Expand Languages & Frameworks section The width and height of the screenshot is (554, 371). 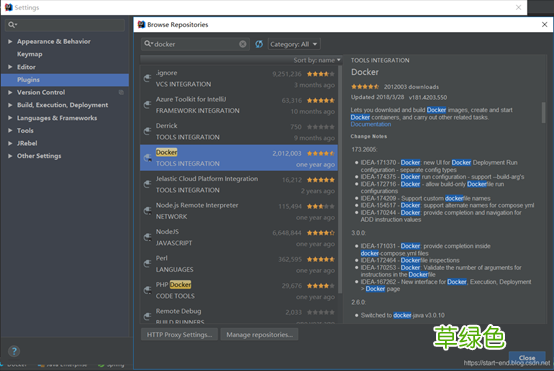[10, 118]
